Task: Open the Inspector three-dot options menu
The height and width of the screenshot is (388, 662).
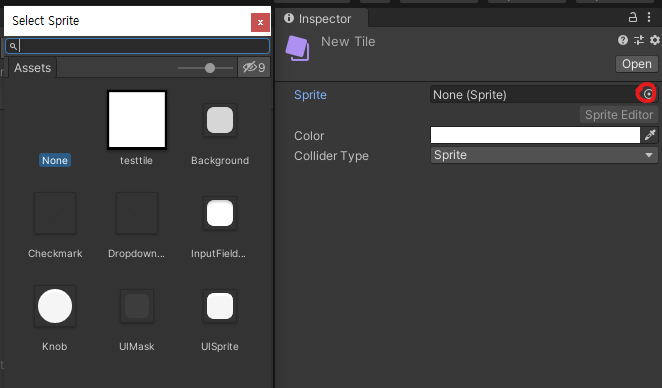Action: (649, 17)
